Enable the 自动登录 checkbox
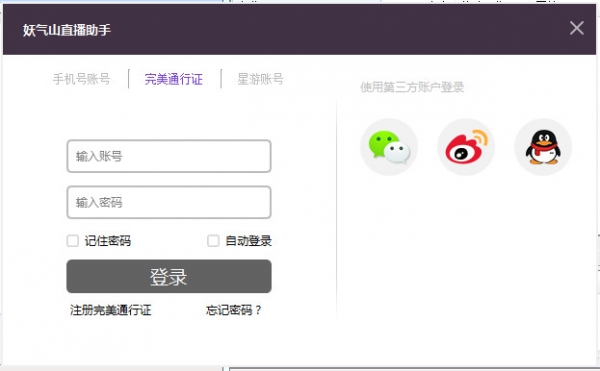The width and height of the screenshot is (600, 371). (x=213, y=241)
